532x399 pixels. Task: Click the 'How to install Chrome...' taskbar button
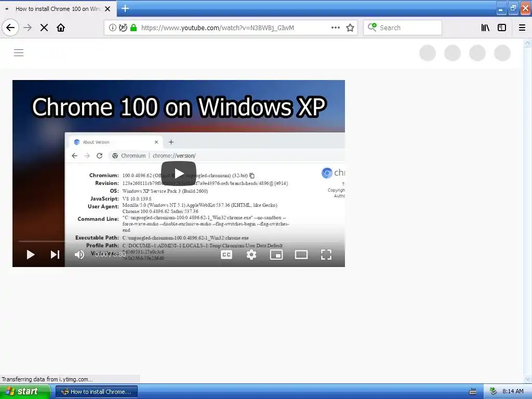point(96,392)
